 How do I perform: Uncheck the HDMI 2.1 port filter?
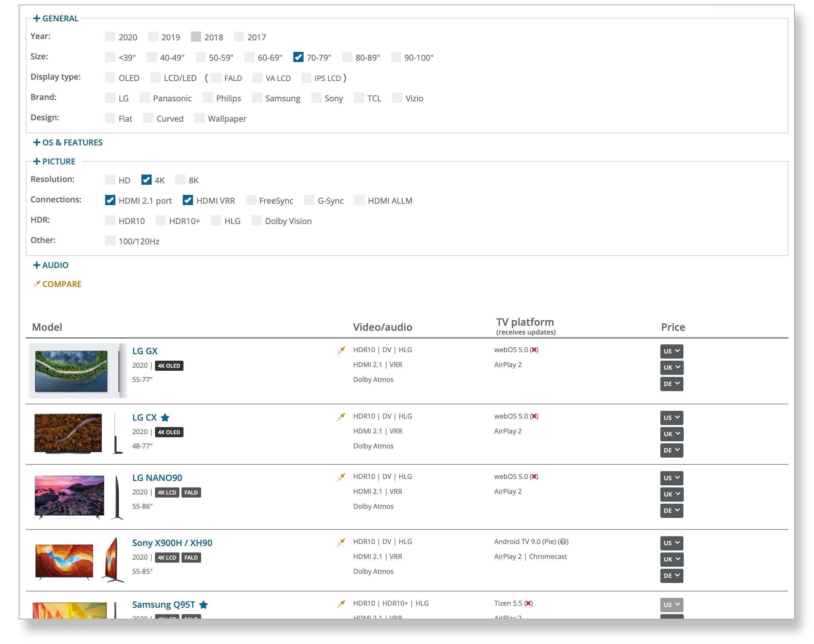pyautogui.click(x=110, y=200)
